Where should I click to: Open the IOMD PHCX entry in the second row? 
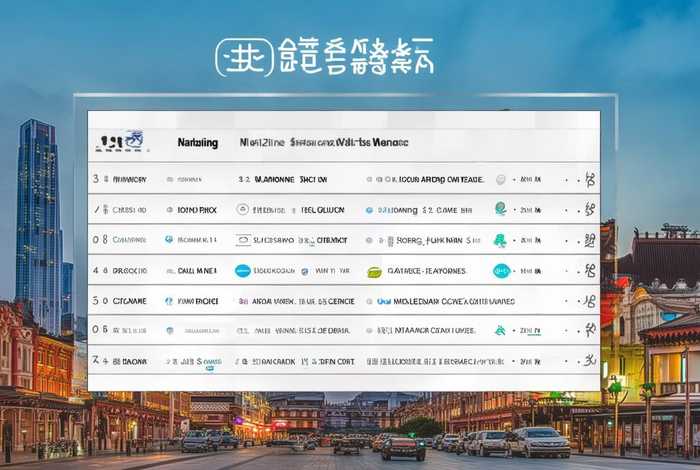[197, 210]
